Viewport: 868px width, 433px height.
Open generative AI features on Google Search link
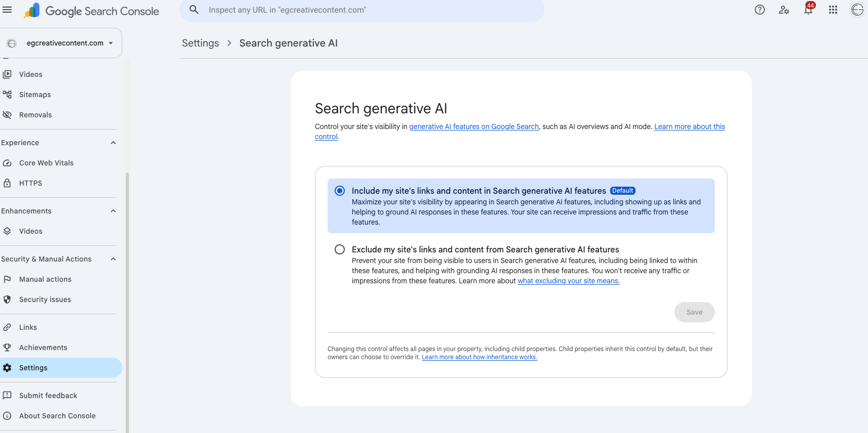[x=474, y=126]
